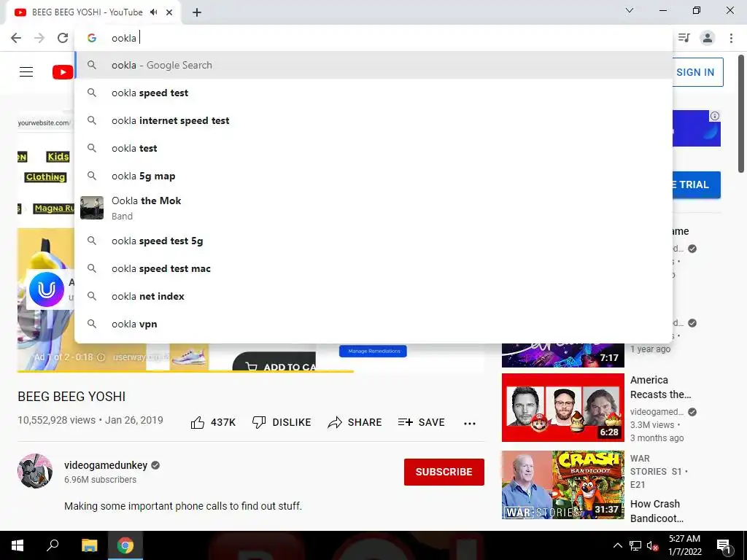Click the 'How Crash Bandicoot...' title
Screen dimensions: 747x560
click(657, 511)
